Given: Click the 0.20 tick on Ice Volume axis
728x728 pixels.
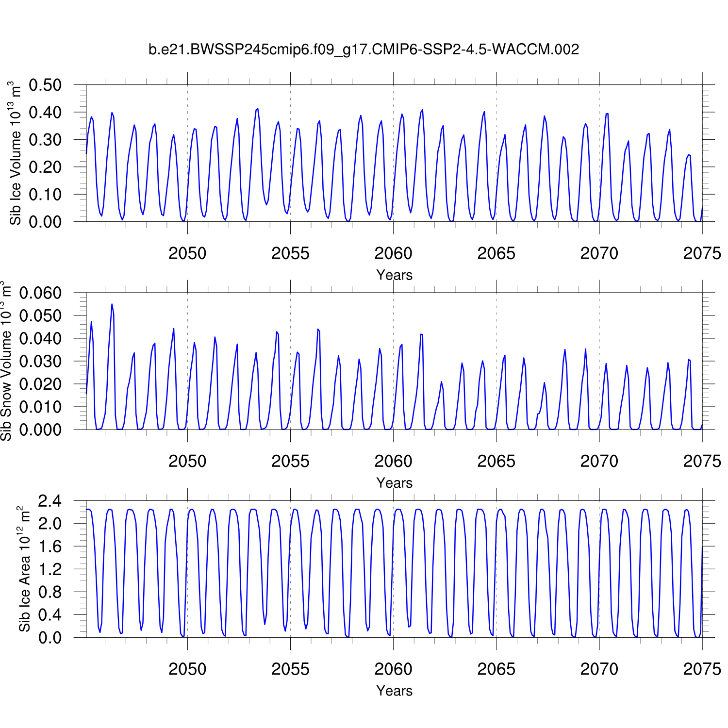Looking at the screenshot, I should coord(45,167).
